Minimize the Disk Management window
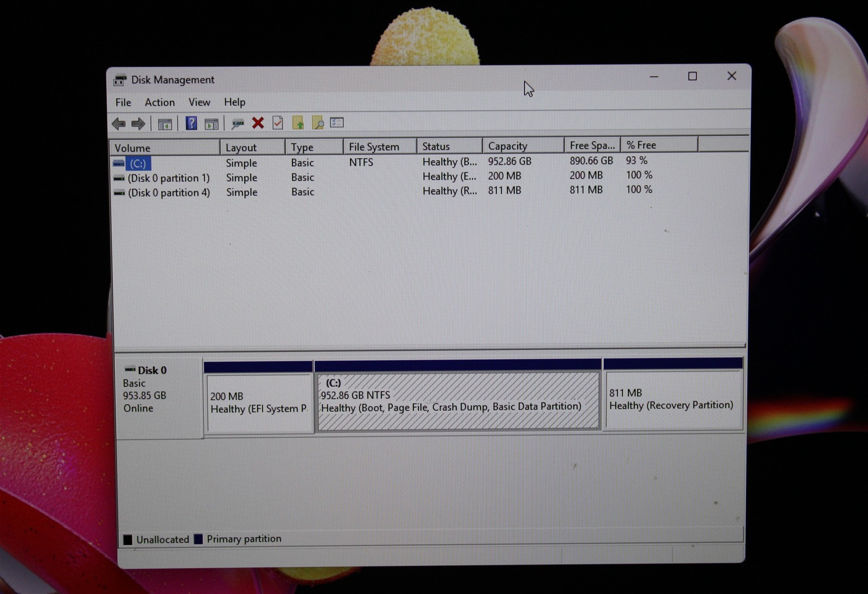The image size is (868, 594). click(654, 76)
